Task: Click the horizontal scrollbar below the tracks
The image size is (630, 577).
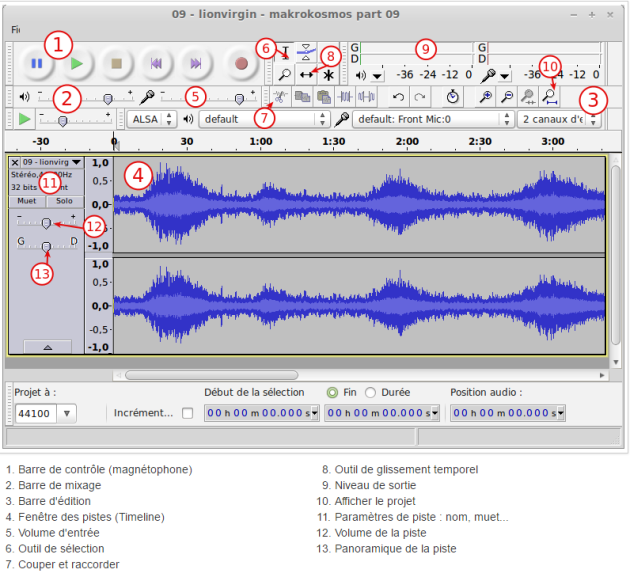Action: (300, 375)
